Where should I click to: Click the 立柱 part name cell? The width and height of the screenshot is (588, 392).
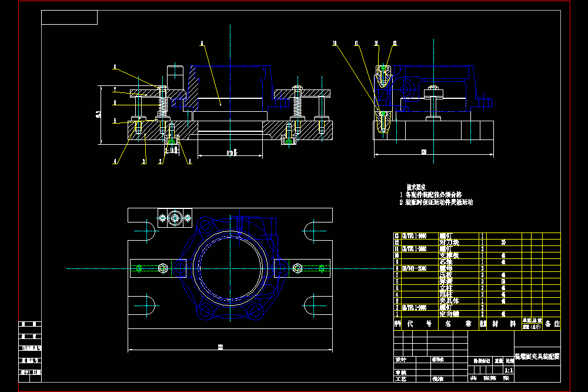click(x=446, y=288)
